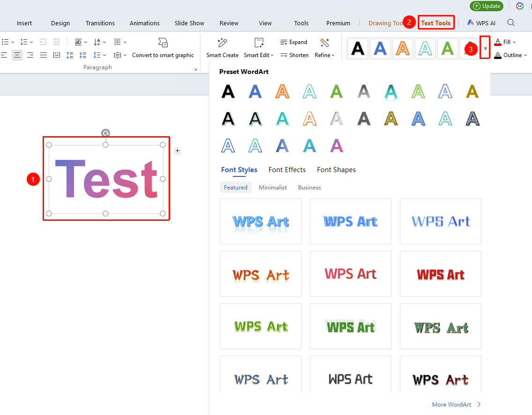Click the Smart Edit icon

259,43
